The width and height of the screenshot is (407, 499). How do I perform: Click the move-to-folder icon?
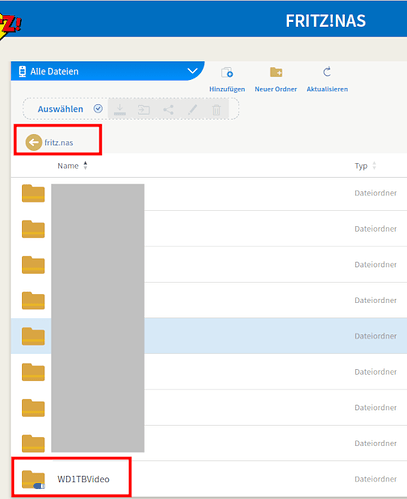pyautogui.click(x=144, y=109)
